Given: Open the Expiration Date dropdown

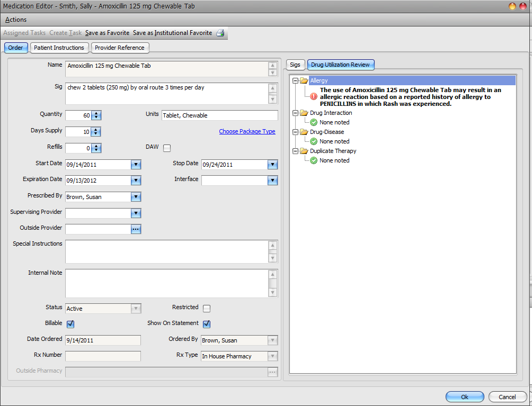Looking at the screenshot, I should (136, 181).
